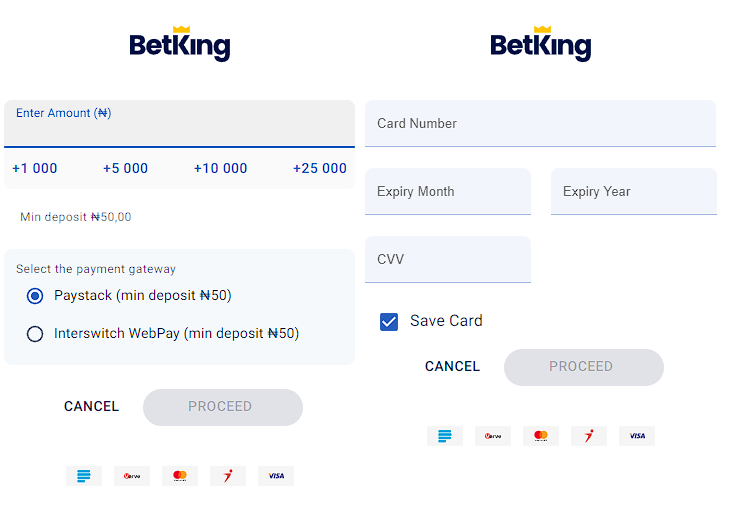The height and width of the screenshot is (512, 730).
Task: Click the CVV input field
Action: point(447,260)
